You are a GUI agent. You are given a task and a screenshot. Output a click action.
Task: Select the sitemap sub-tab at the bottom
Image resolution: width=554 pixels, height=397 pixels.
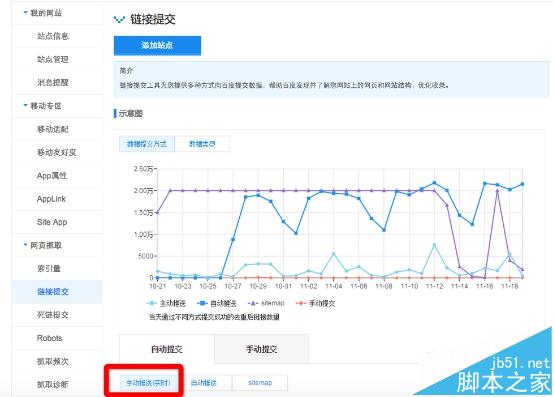(260, 383)
